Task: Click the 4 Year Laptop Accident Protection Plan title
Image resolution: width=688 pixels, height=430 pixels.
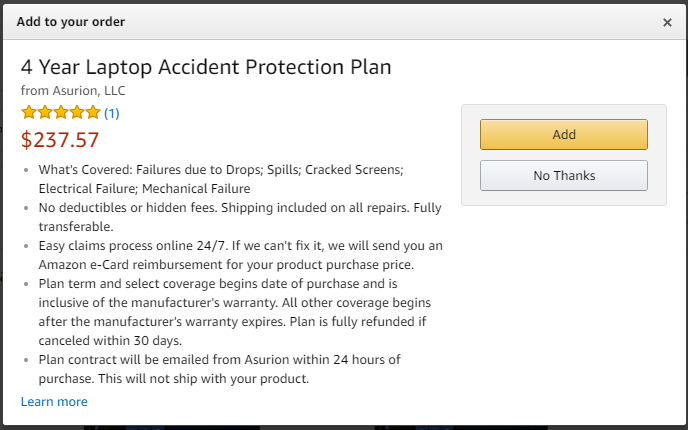Action: (206, 67)
